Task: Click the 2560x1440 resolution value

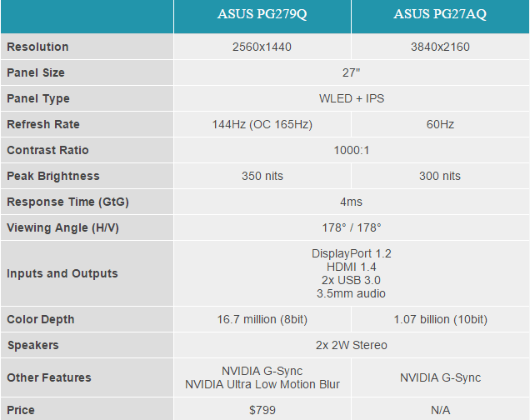Action: click(x=262, y=47)
